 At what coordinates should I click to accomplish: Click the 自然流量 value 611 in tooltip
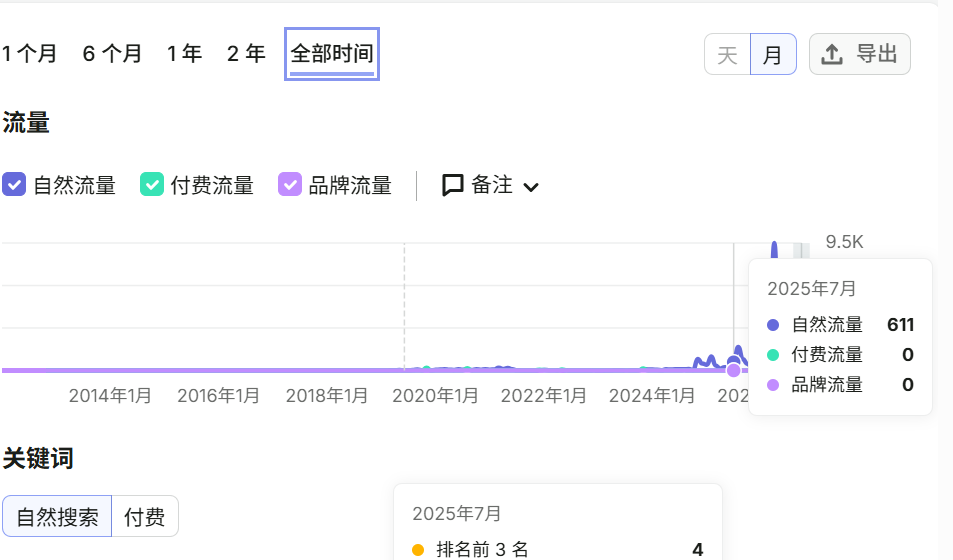[x=901, y=325]
